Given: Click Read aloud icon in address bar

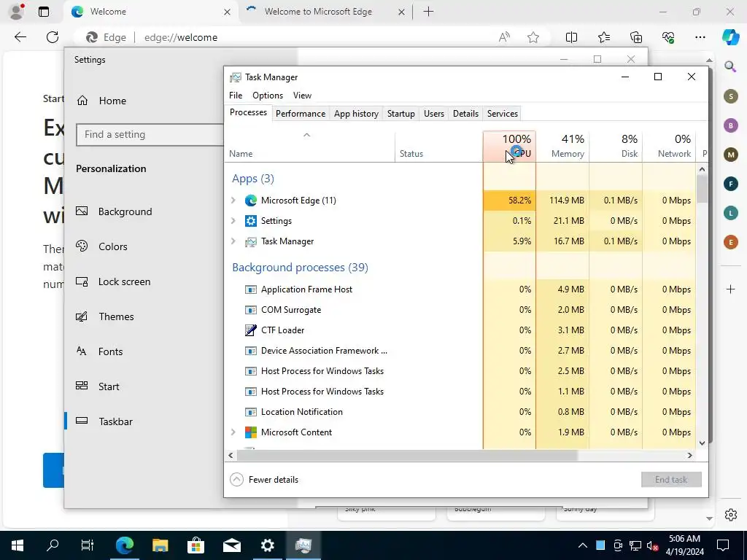Looking at the screenshot, I should (x=504, y=37).
